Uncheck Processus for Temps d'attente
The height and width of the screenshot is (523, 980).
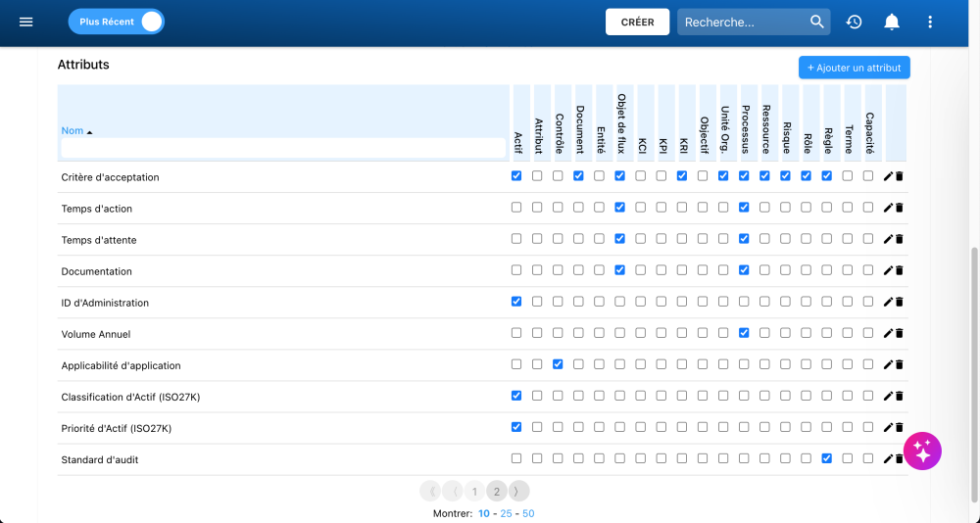[744, 239]
